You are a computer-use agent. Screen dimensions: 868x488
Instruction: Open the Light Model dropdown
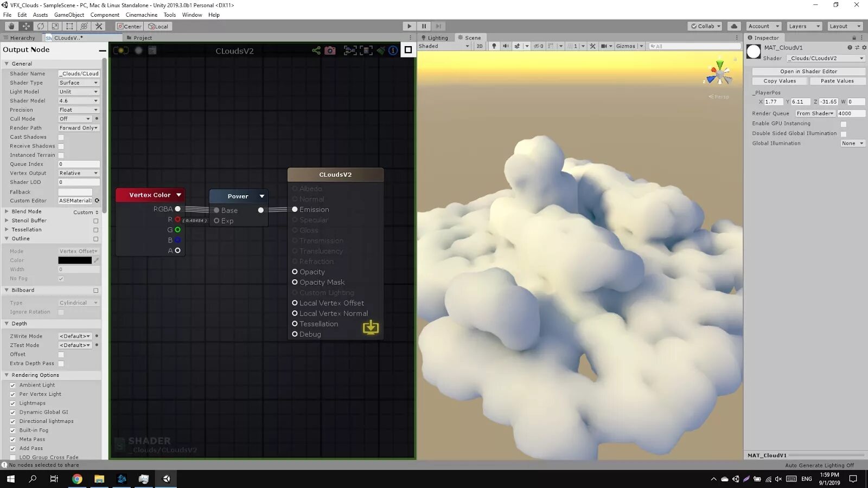[79, 92]
